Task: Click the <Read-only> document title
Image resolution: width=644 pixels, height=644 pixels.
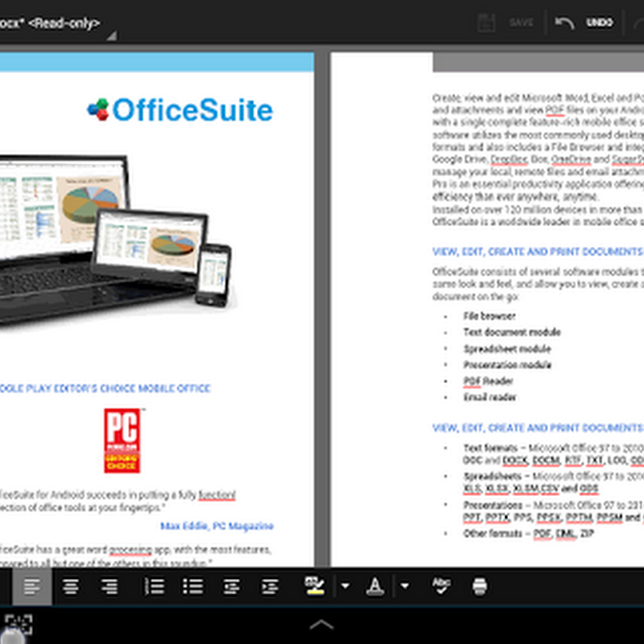Action: point(64,23)
